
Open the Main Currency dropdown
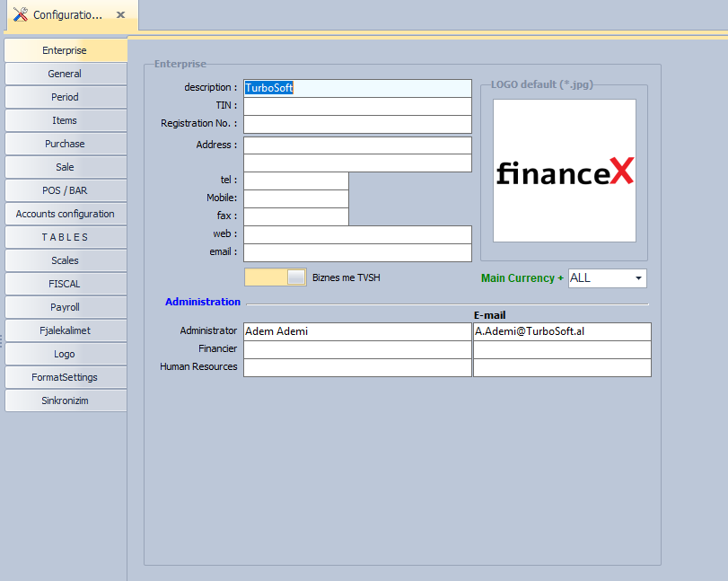click(638, 278)
